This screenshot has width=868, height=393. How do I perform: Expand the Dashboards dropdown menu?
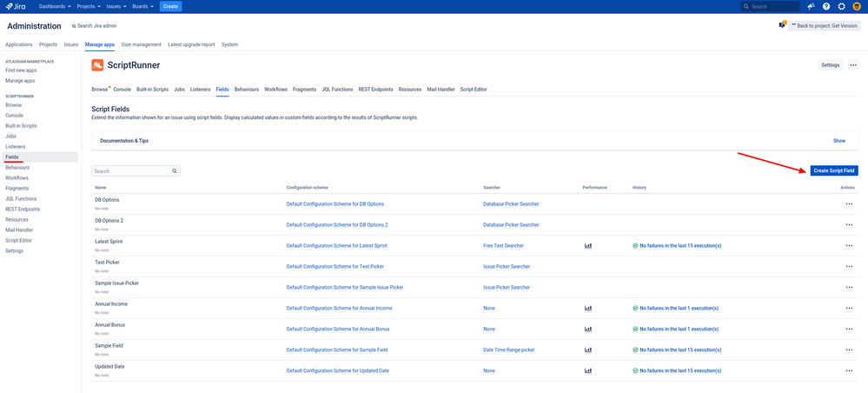(x=55, y=6)
